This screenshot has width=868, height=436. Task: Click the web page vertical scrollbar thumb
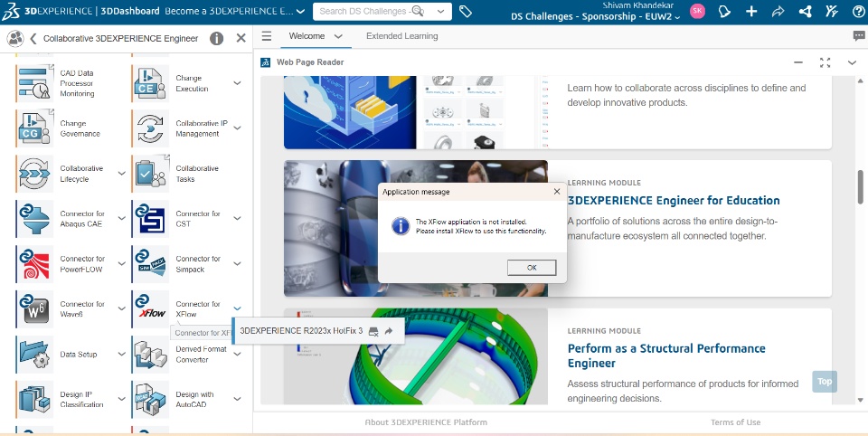pos(860,186)
